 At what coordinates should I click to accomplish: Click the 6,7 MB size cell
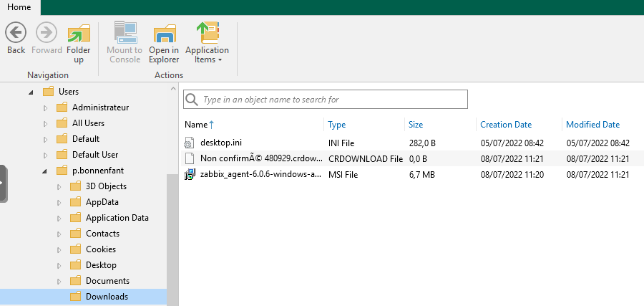pyautogui.click(x=421, y=175)
